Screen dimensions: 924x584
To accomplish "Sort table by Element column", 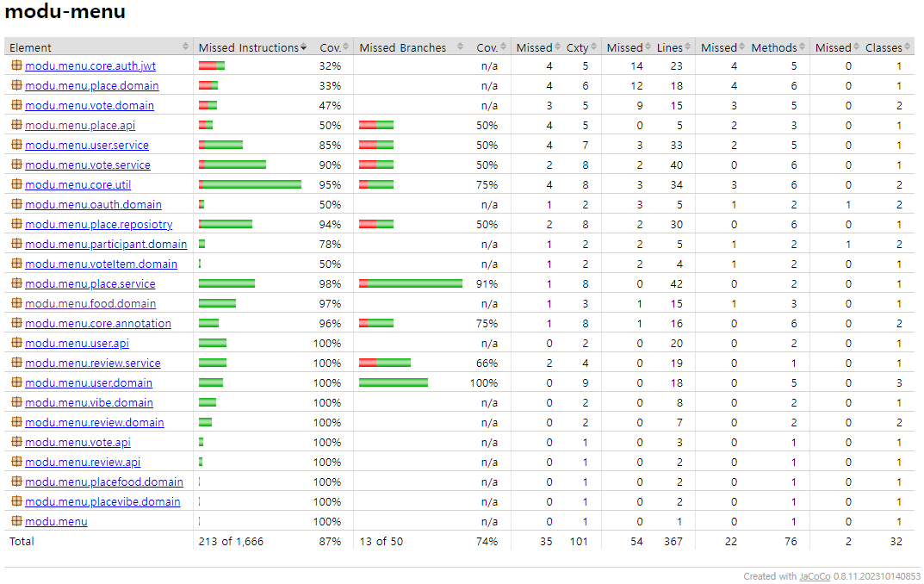I will (99, 47).
